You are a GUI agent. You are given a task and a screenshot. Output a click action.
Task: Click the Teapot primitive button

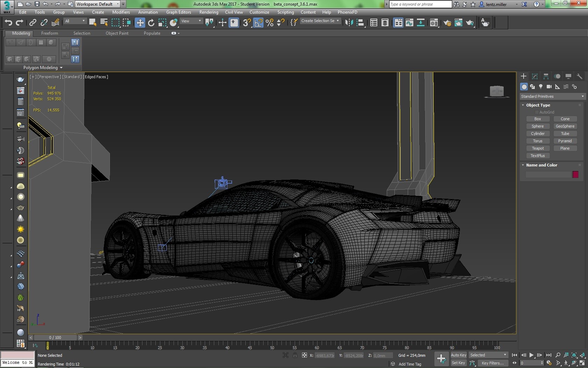(538, 148)
